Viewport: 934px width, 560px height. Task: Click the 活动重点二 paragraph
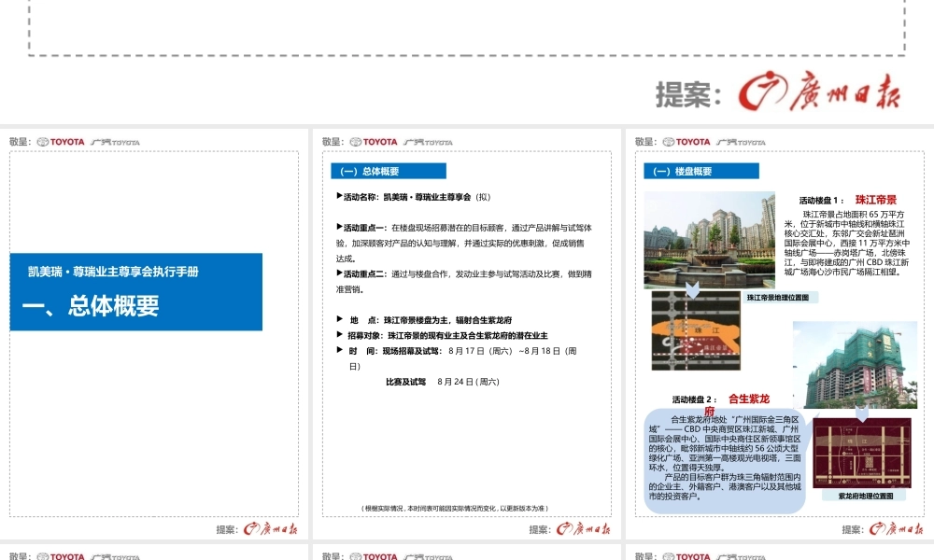pyautogui.click(x=464, y=282)
